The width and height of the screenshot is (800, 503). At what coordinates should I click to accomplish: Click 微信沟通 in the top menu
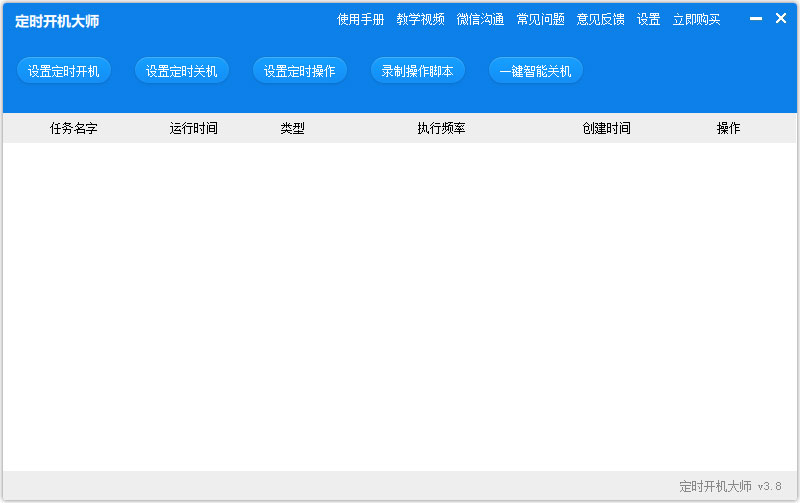(480, 20)
